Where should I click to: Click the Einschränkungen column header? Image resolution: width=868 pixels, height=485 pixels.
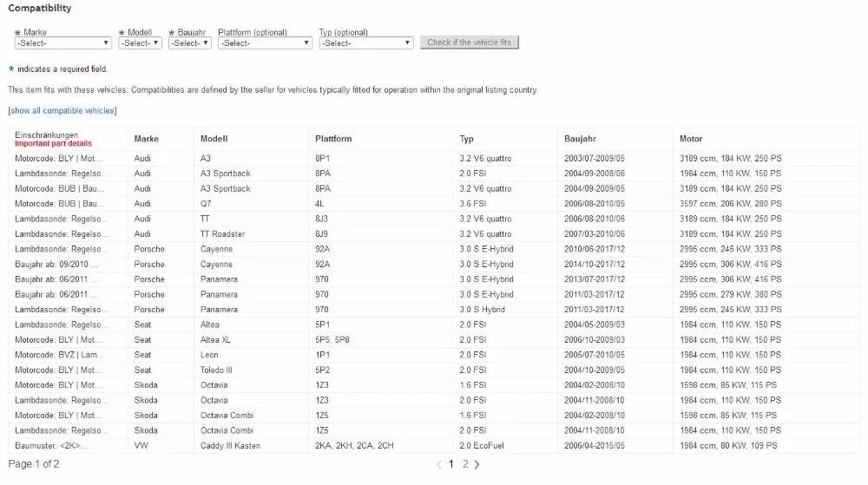pos(47,135)
